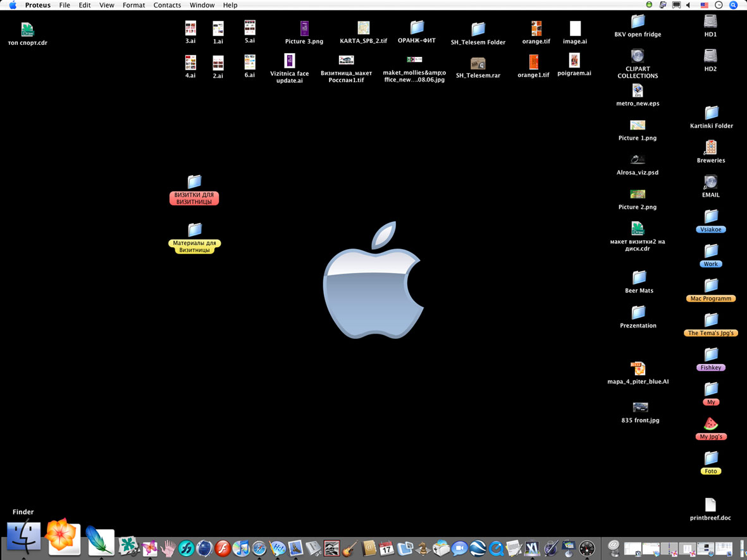The width and height of the screenshot is (747, 560).
Task: Open iCal calendar icon in dock
Action: pos(386,548)
